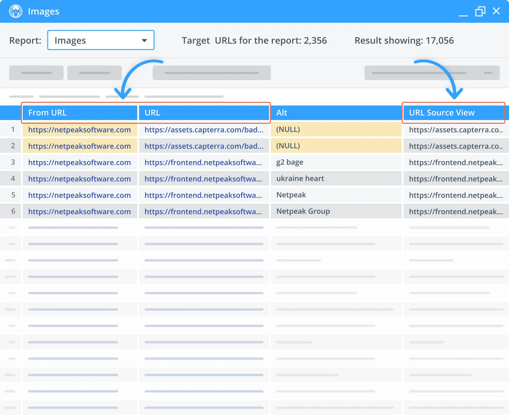Select row 3 URL Source View cell
The height and width of the screenshot is (420, 509).
point(456,162)
